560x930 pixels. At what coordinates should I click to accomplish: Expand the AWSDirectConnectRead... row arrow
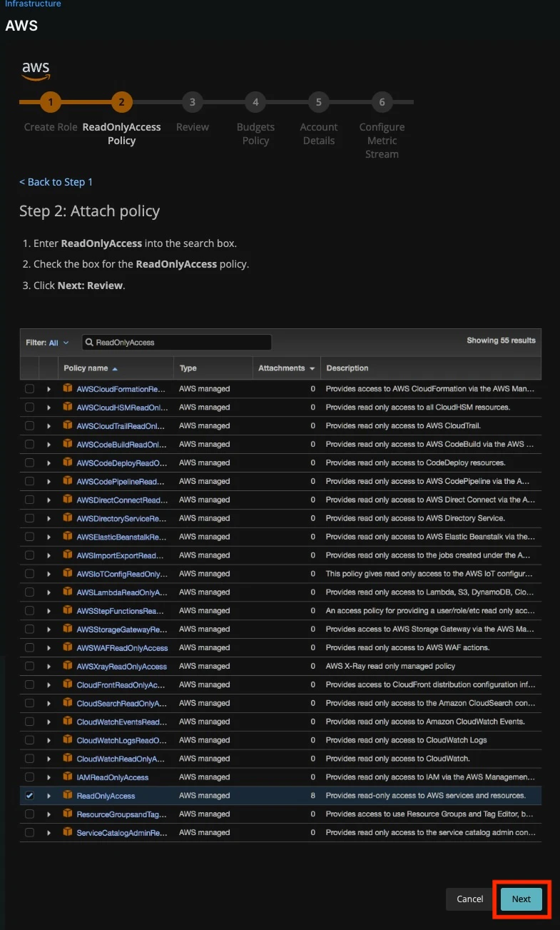pyautogui.click(x=49, y=500)
